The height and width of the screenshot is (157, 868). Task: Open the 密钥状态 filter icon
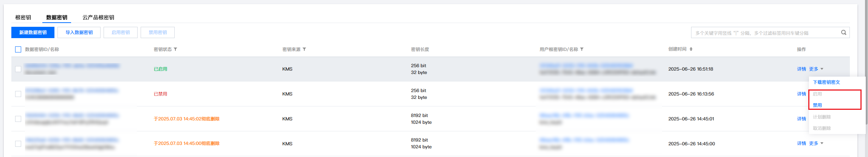pos(175,49)
